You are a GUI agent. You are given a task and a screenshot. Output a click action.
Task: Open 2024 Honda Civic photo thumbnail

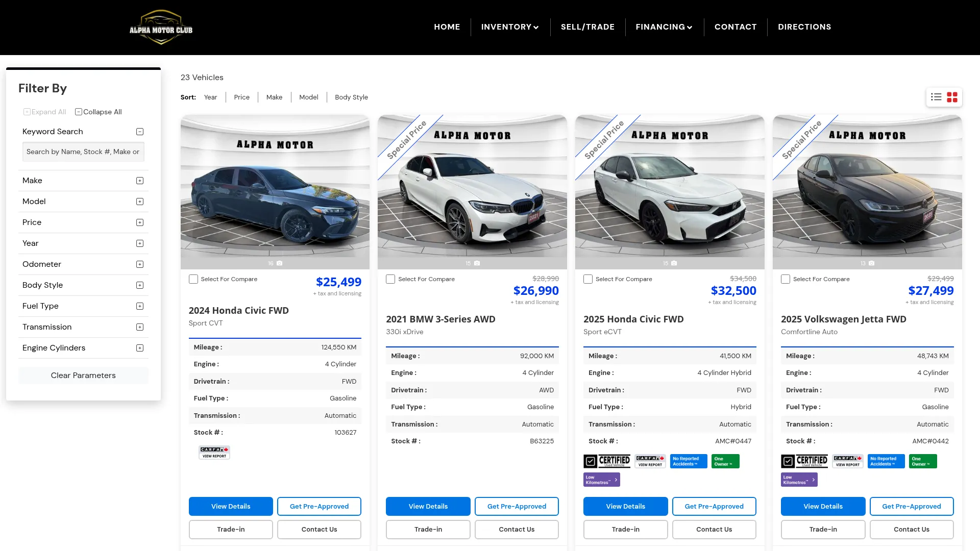pyautogui.click(x=275, y=192)
